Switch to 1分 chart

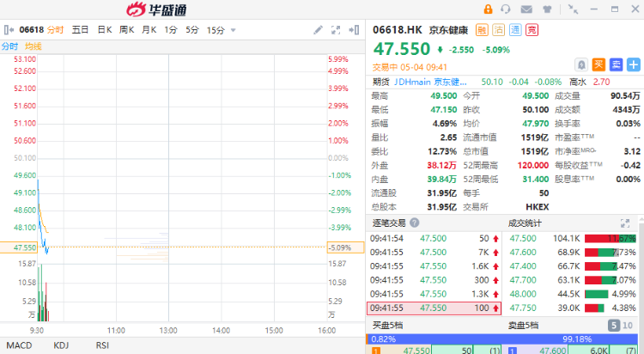[x=171, y=30]
